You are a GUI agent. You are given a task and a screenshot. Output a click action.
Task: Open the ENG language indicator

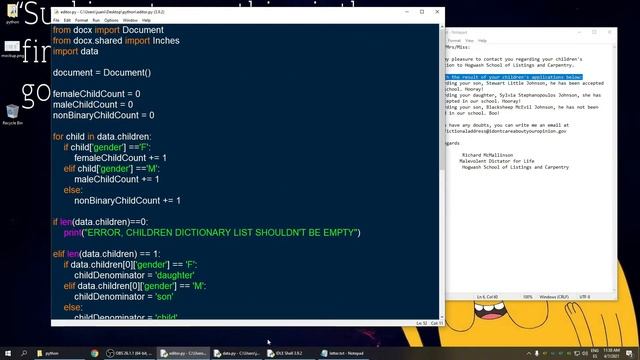click(595, 353)
